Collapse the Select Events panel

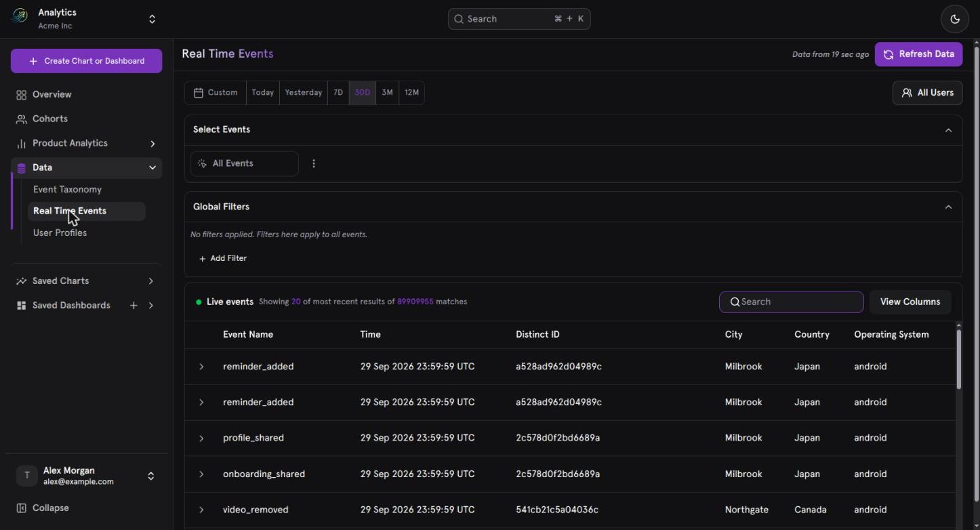(x=948, y=130)
